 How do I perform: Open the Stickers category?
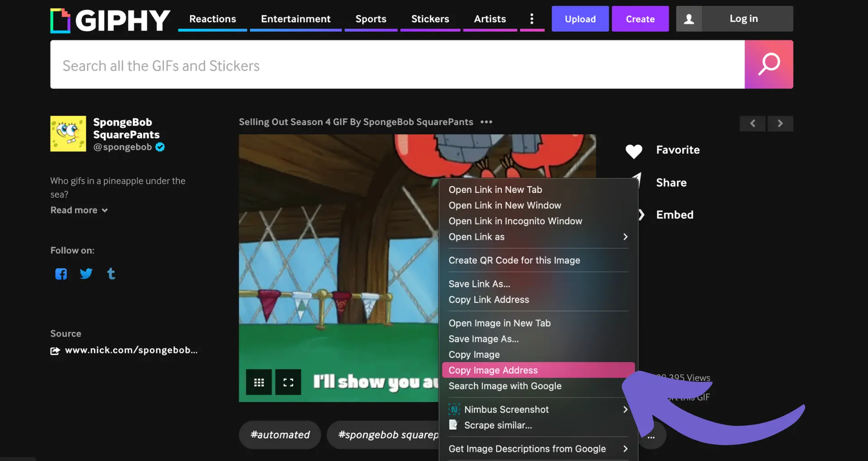pos(430,19)
